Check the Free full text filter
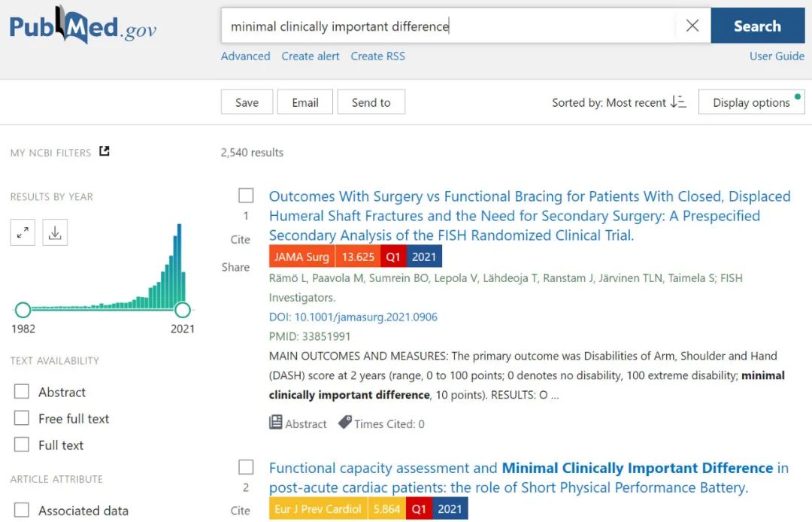Viewport: 812px width, 522px height. (22, 418)
